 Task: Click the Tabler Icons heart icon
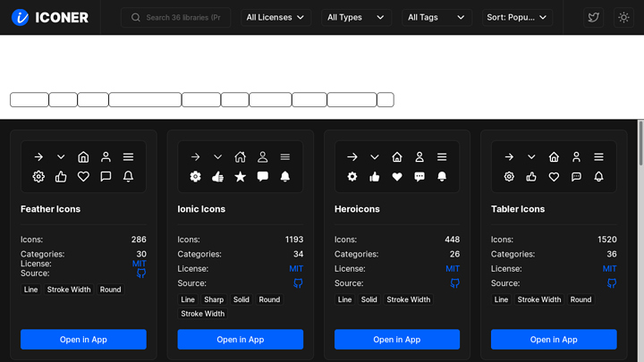(554, 176)
